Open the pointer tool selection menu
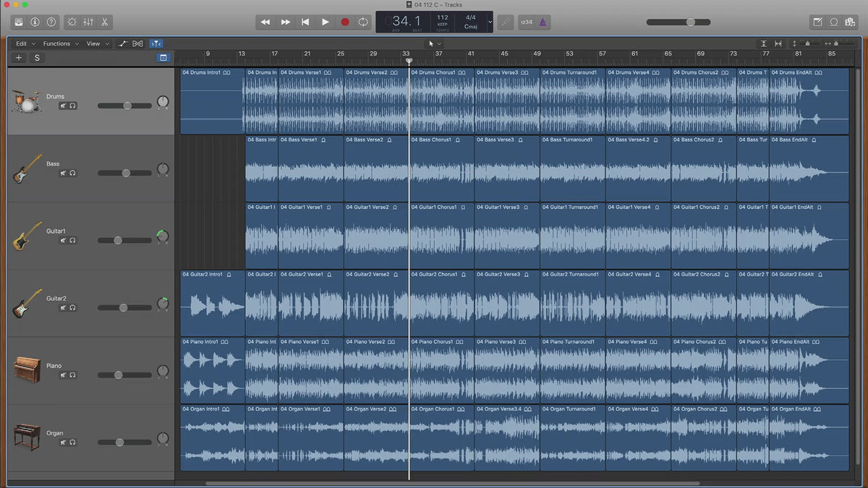868x488 pixels. click(435, 43)
